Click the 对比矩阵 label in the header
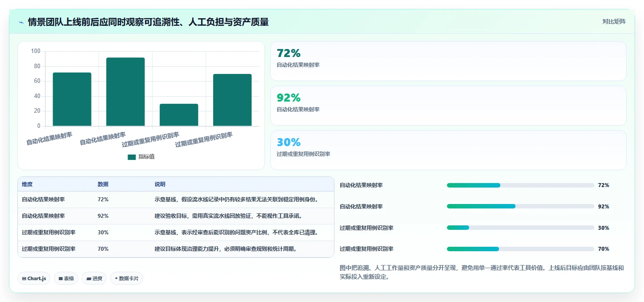Image resolution: width=644 pixels, height=302 pixels. [614, 21]
